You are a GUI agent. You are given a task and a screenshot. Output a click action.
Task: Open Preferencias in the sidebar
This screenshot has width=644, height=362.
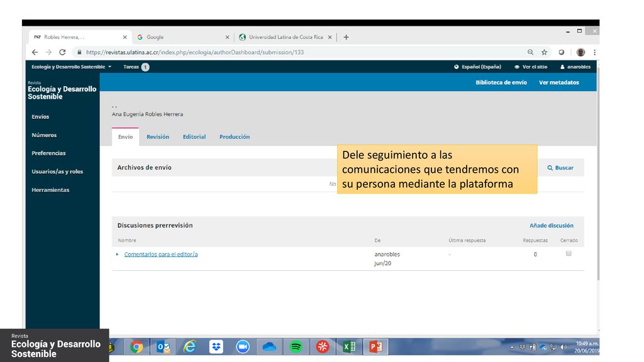(x=48, y=153)
